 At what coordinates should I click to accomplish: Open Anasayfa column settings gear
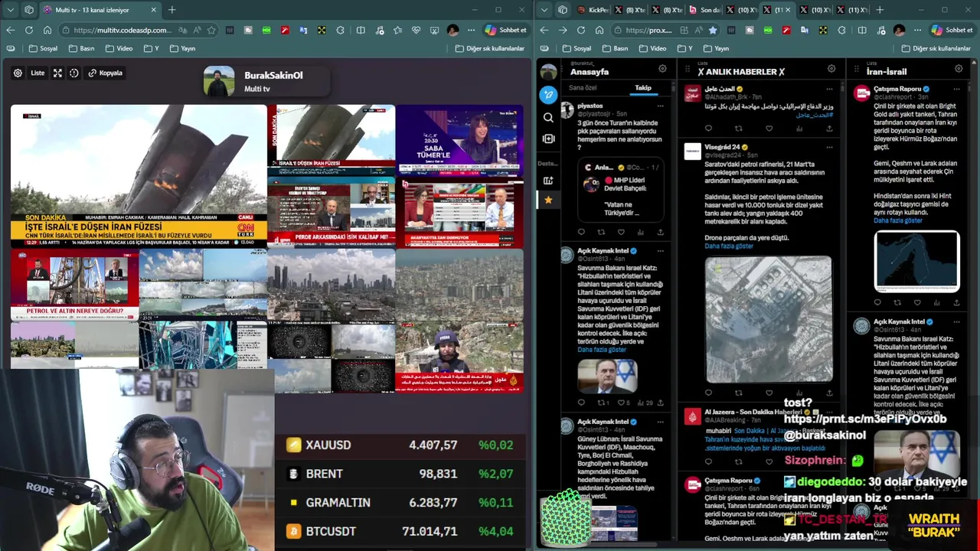[x=662, y=69]
